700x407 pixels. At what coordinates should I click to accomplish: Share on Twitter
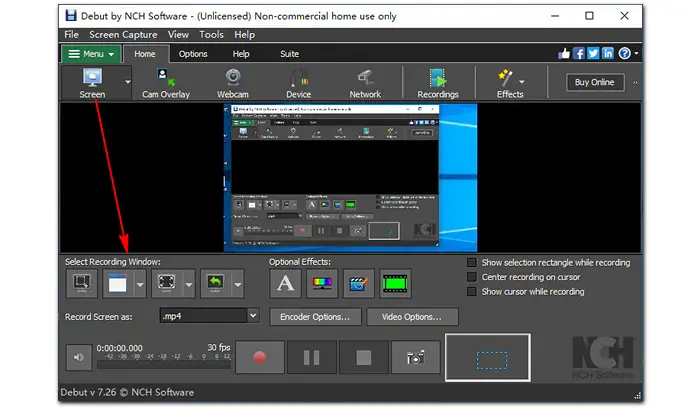click(593, 54)
